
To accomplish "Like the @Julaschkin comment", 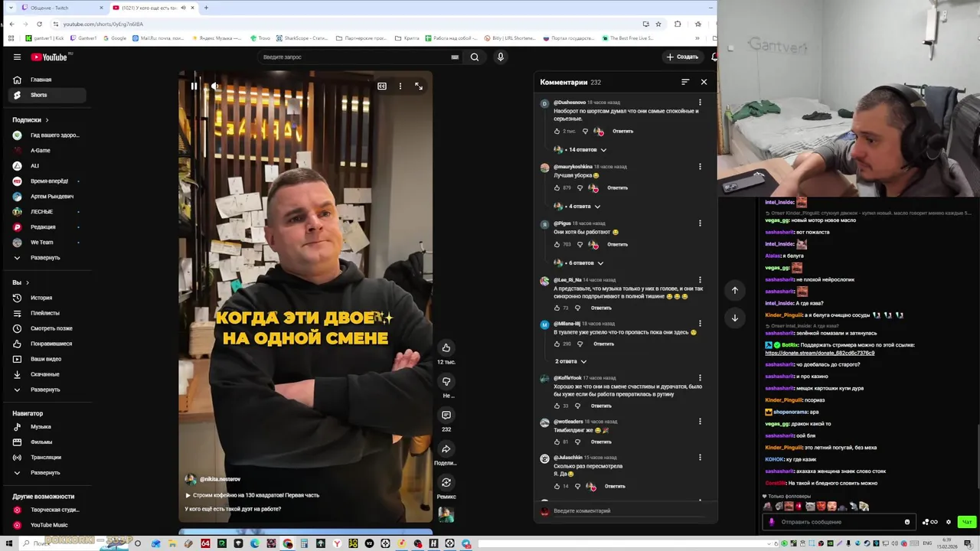I will pyautogui.click(x=557, y=486).
